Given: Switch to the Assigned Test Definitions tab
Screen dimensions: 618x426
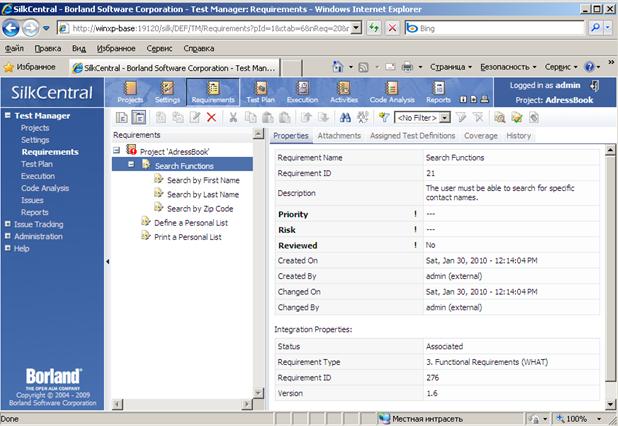Looking at the screenshot, I should [x=412, y=136].
